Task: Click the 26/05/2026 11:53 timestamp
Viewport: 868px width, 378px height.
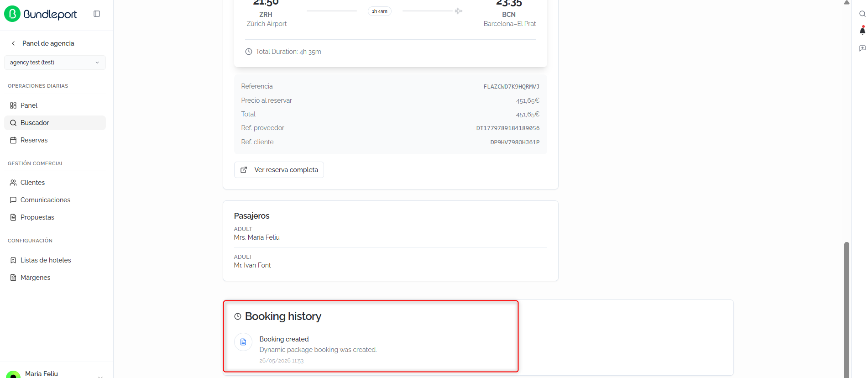Action: pos(282,361)
